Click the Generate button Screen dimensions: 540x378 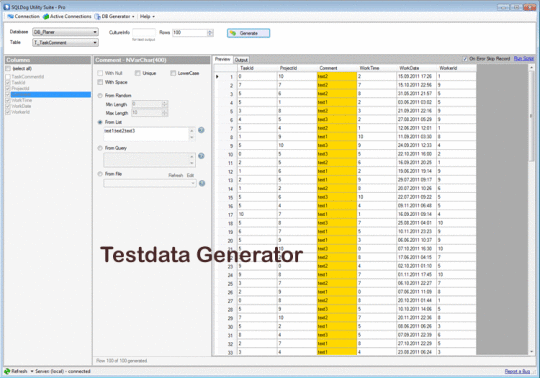pyautogui.click(x=248, y=33)
